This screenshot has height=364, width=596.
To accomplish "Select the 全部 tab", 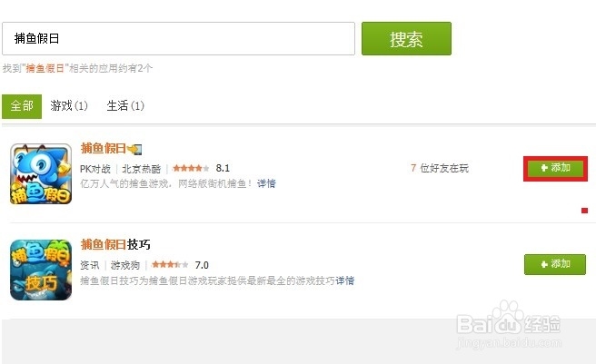I will tap(22, 106).
